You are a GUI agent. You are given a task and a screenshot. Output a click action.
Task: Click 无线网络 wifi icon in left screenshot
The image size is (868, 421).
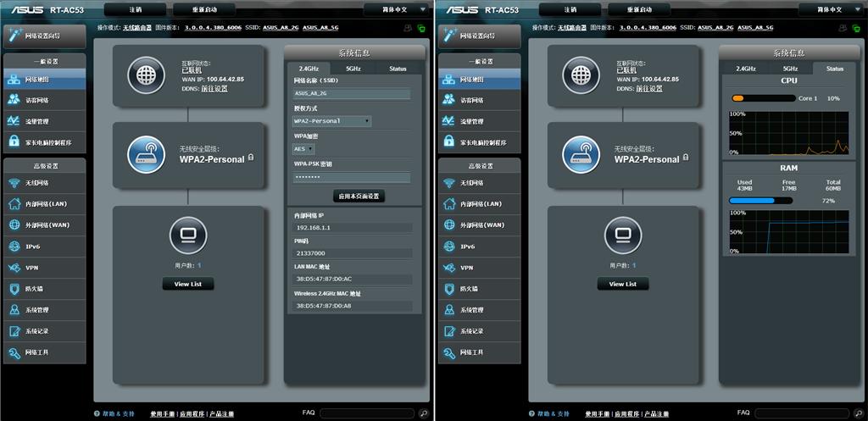tap(14, 183)
